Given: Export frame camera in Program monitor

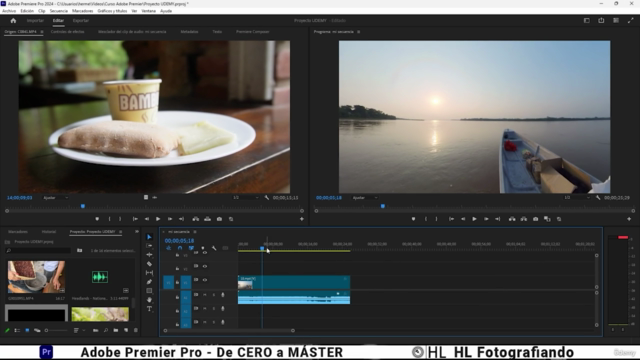Looking at the screenshot, I should tap(536, 219).
